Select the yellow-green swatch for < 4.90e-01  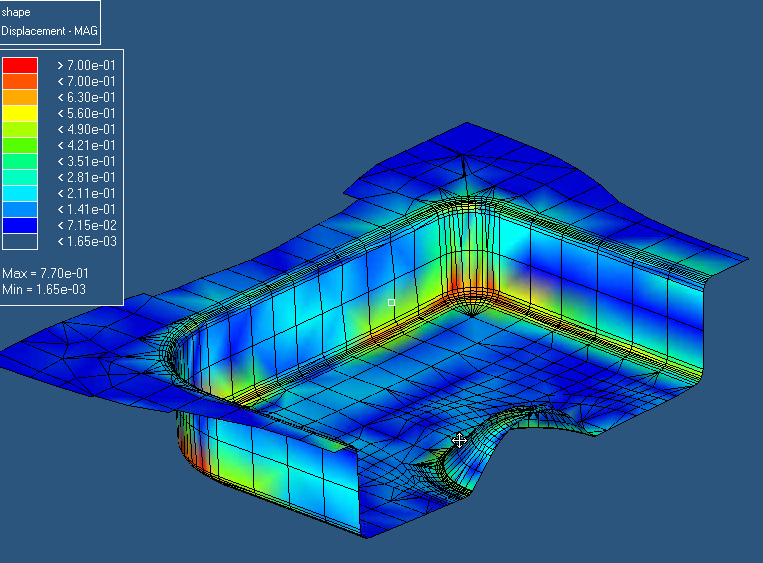[x=20, y=129]
